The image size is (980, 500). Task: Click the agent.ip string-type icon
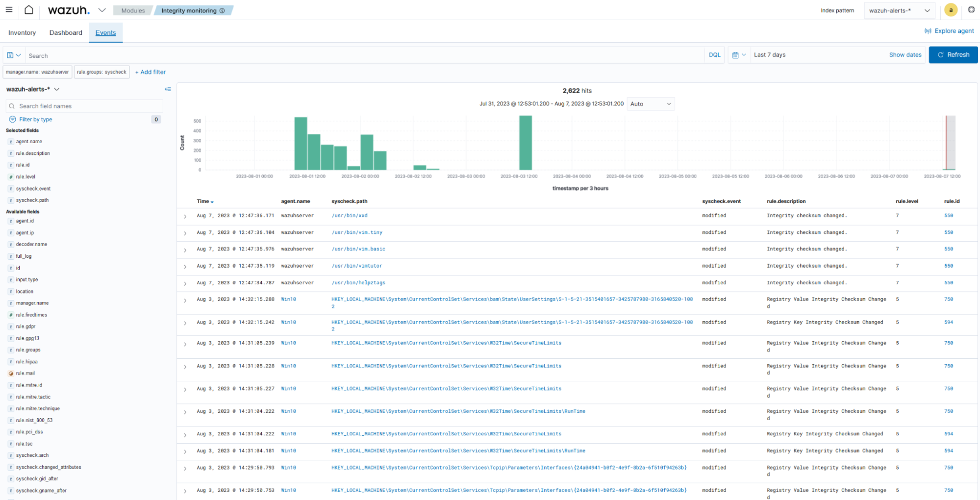pyautogui.click(x=11, y=233)
